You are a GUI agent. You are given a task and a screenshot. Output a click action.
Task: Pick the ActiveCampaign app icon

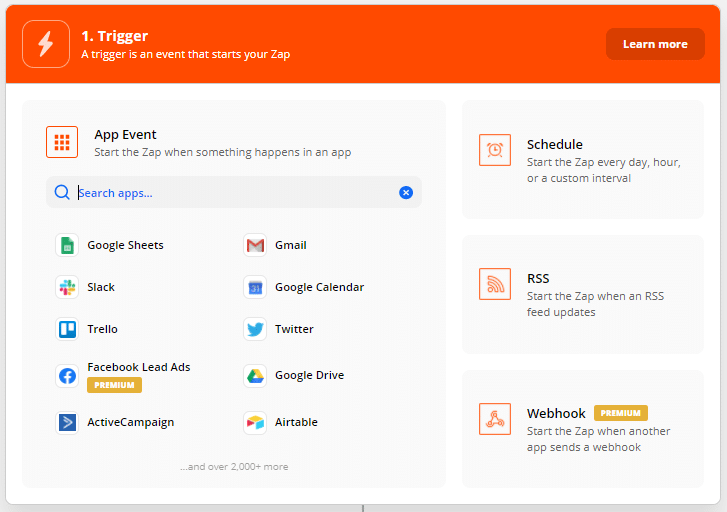67,422
